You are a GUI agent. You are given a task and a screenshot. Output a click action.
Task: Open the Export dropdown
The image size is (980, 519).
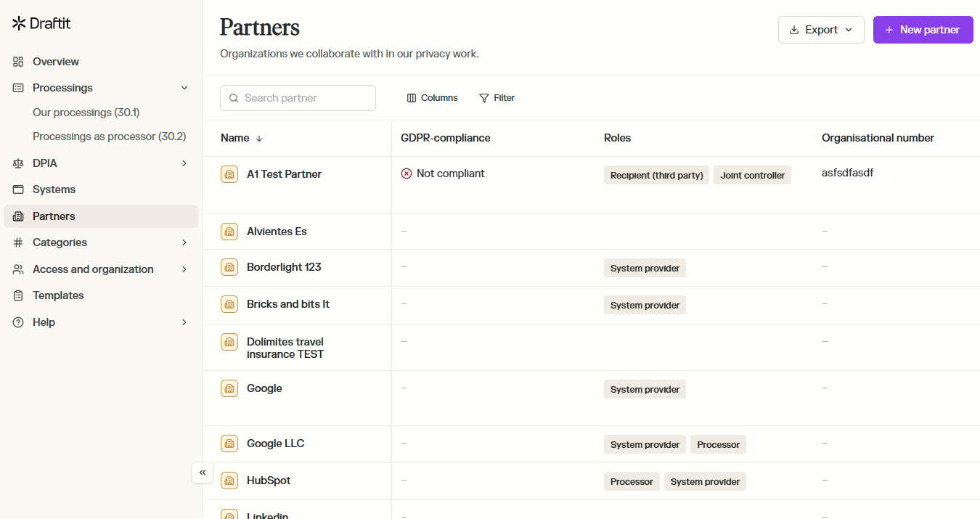[821, 30]
